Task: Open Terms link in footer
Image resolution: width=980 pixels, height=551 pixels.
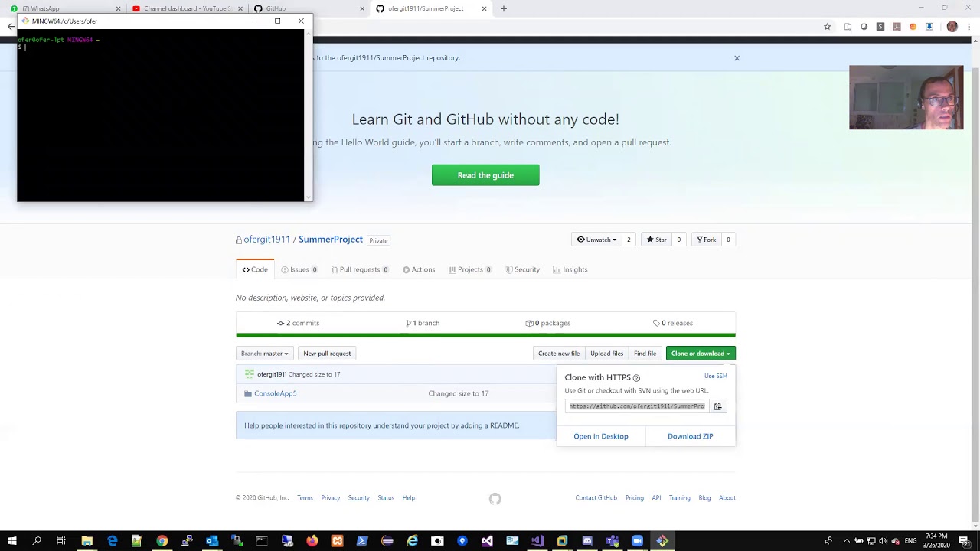Action: coord(305,498)
